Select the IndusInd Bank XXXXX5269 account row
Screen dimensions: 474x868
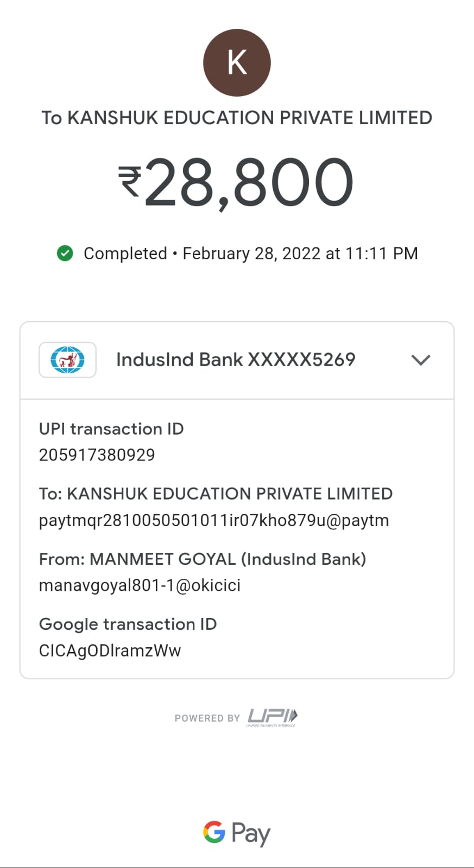(x=236, y=360)
